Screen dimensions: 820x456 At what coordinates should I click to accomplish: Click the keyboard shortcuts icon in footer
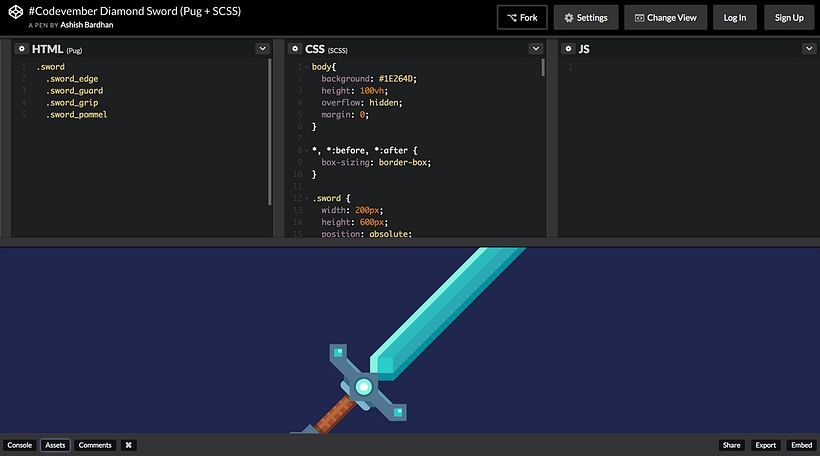click(128, 445)
